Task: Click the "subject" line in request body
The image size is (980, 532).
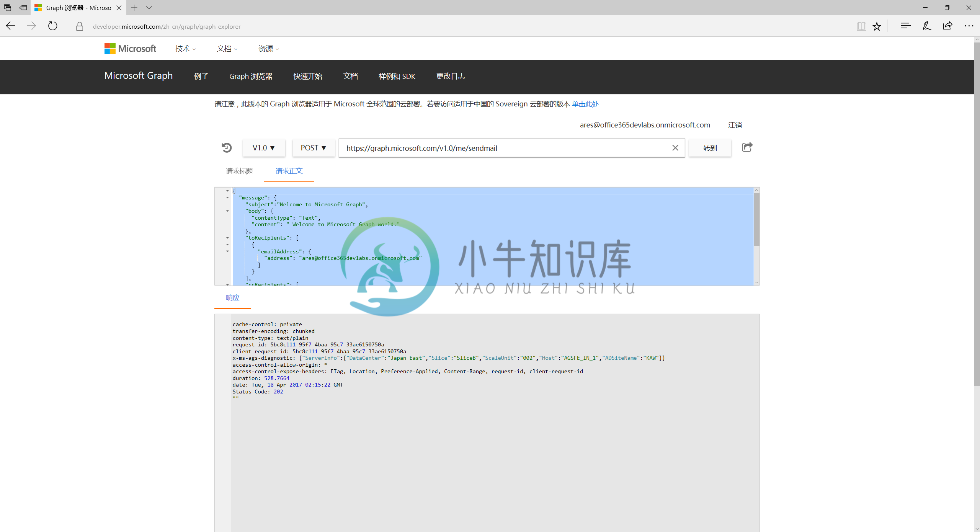Action: (x=306, y=204)
